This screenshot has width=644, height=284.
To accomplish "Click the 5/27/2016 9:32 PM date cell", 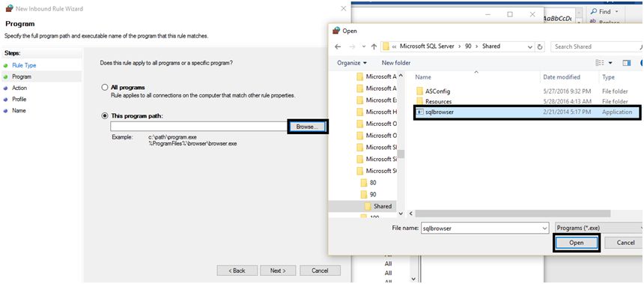I will pyautogui.click(x=567, y=91).
